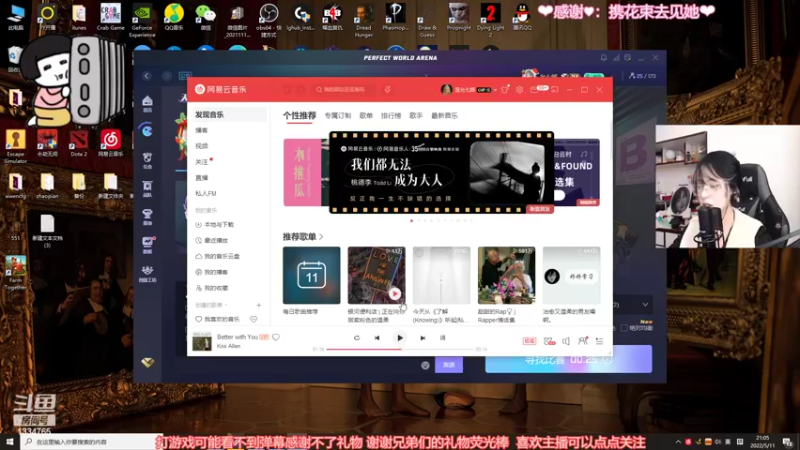Click the Windows Start button

[10, 442]
